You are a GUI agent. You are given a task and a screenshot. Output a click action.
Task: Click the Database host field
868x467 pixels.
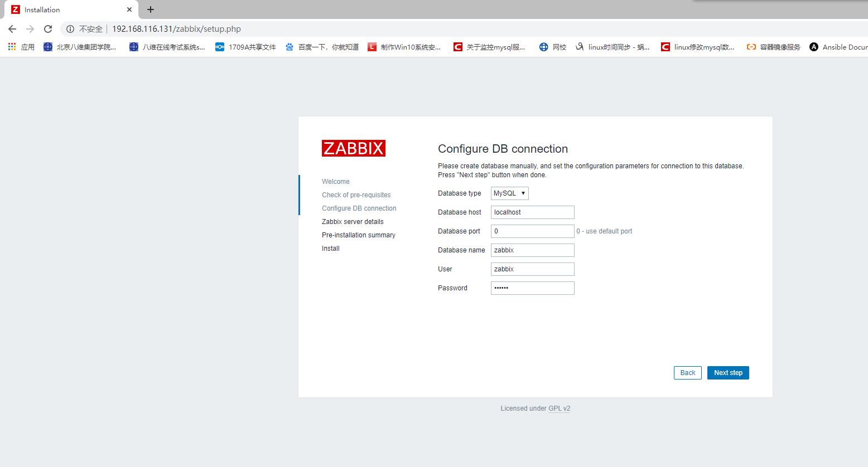533,212
